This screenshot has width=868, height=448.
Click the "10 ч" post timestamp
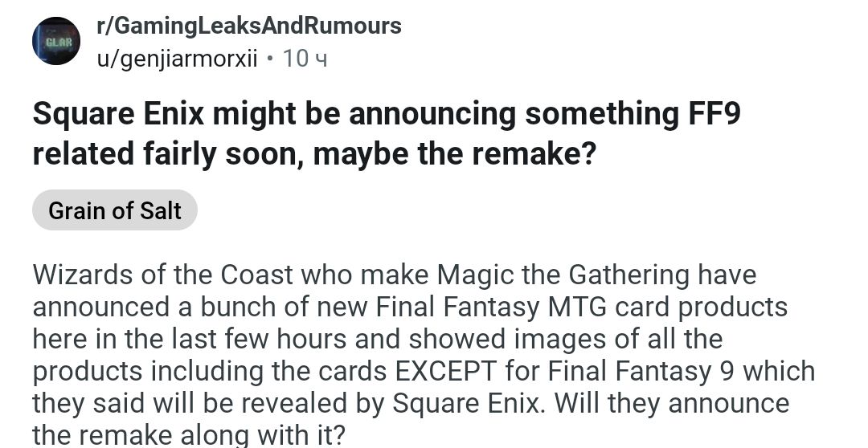[306, 59]
